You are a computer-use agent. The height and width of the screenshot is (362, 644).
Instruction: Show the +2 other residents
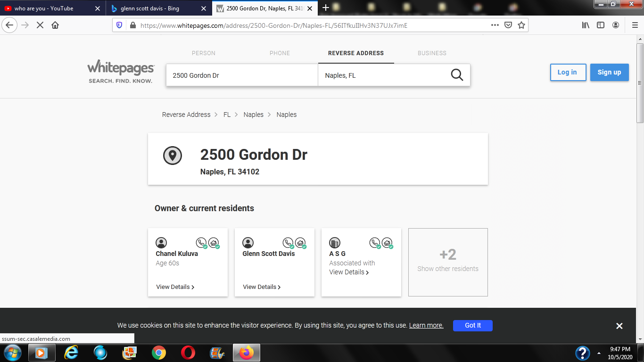tap(448, 262)
